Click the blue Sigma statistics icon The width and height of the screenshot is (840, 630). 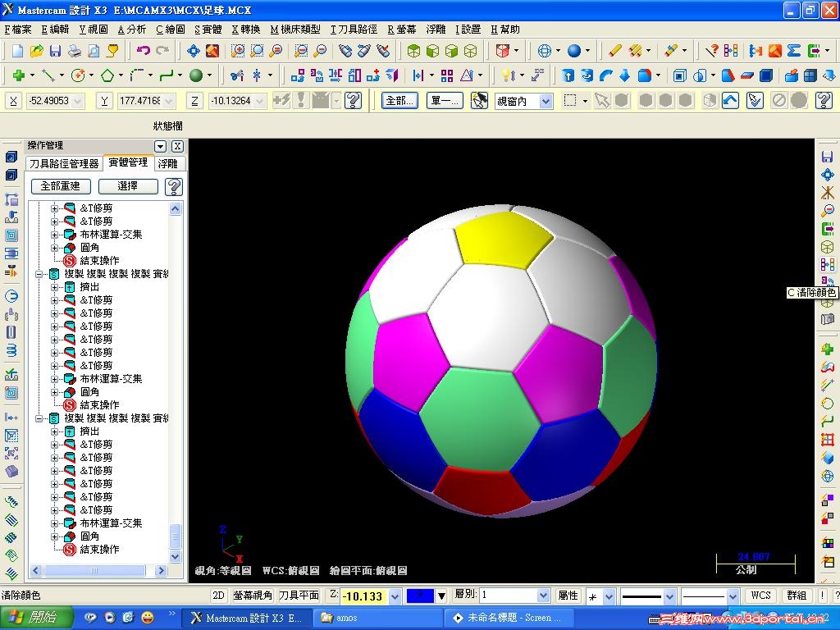793,51
